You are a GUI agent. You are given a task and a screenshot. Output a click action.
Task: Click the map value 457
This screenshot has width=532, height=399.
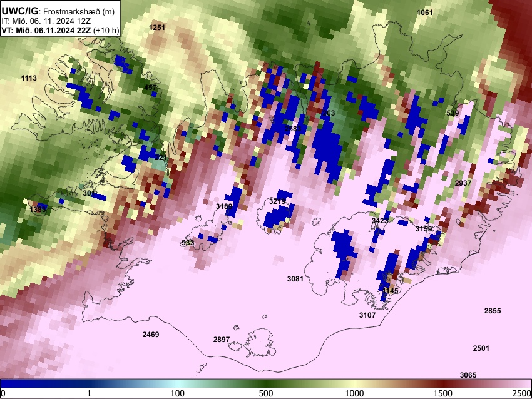click(x=151, y=88)
